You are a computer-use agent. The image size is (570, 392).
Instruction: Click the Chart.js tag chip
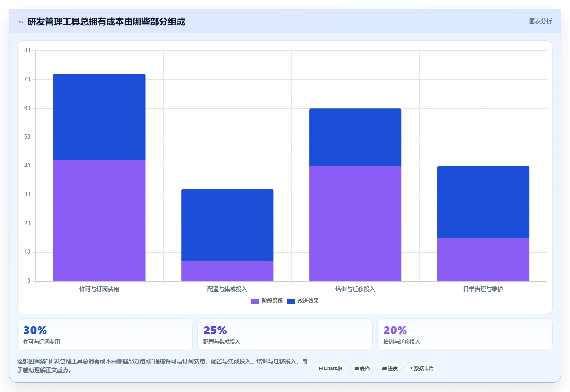coord(330,368)
